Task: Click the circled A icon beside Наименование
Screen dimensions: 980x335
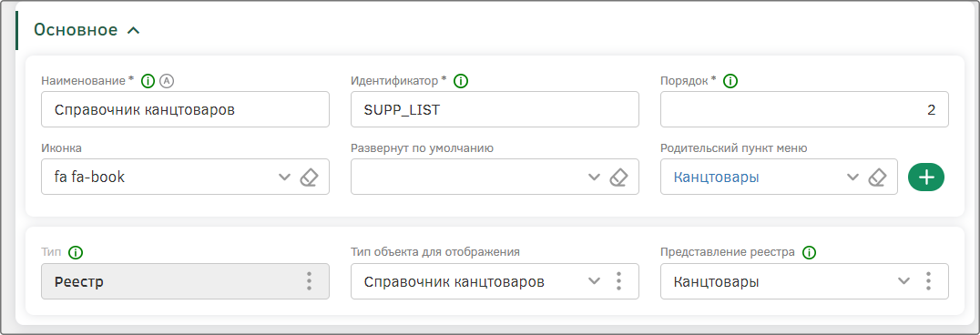Action: pos(166,81)
